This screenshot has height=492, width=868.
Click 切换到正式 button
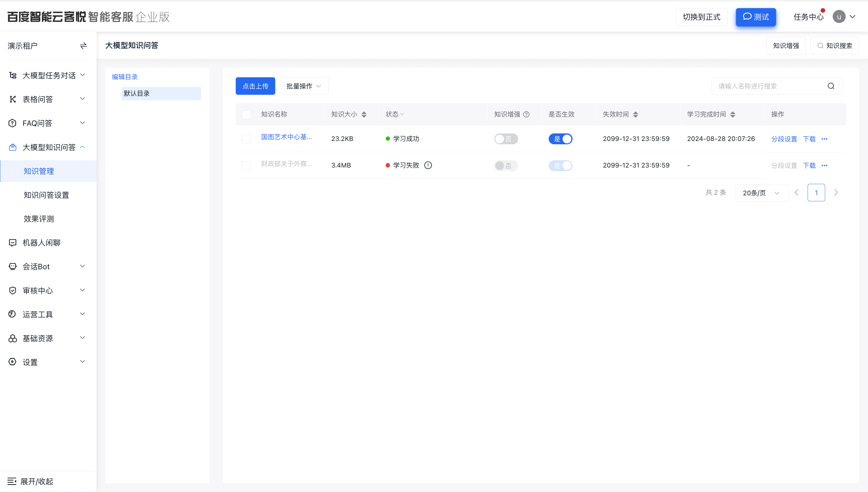tap(701, 17)
